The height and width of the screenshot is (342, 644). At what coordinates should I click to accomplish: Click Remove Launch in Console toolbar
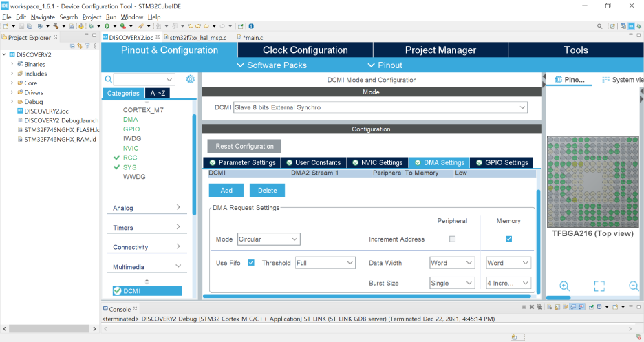[x=531, y=307]
